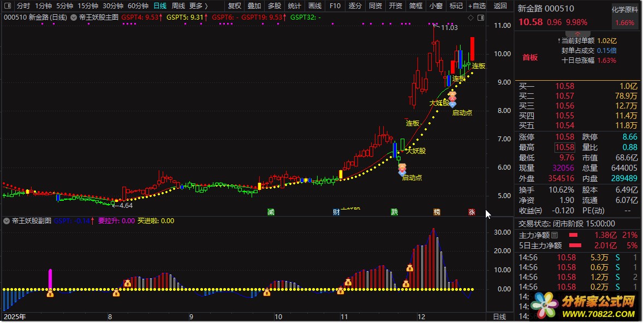
Task: Click the 标记 mark button
Action: point(456,6)
